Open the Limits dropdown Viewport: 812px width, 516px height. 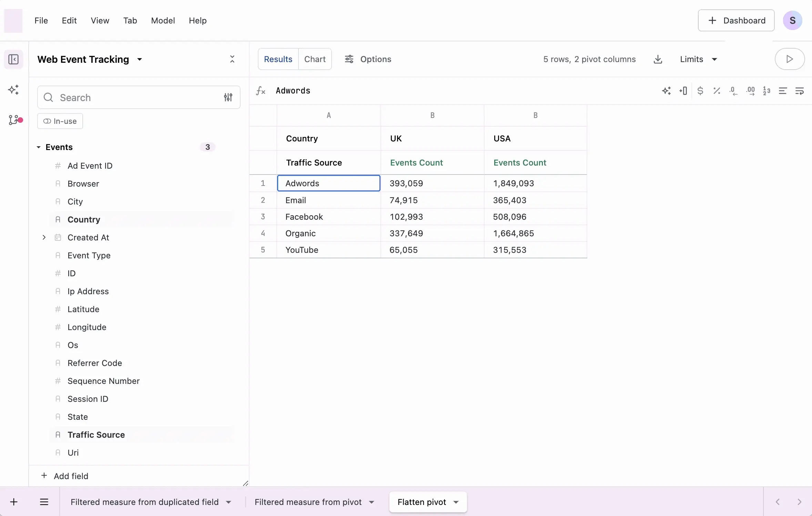(698, 59)
